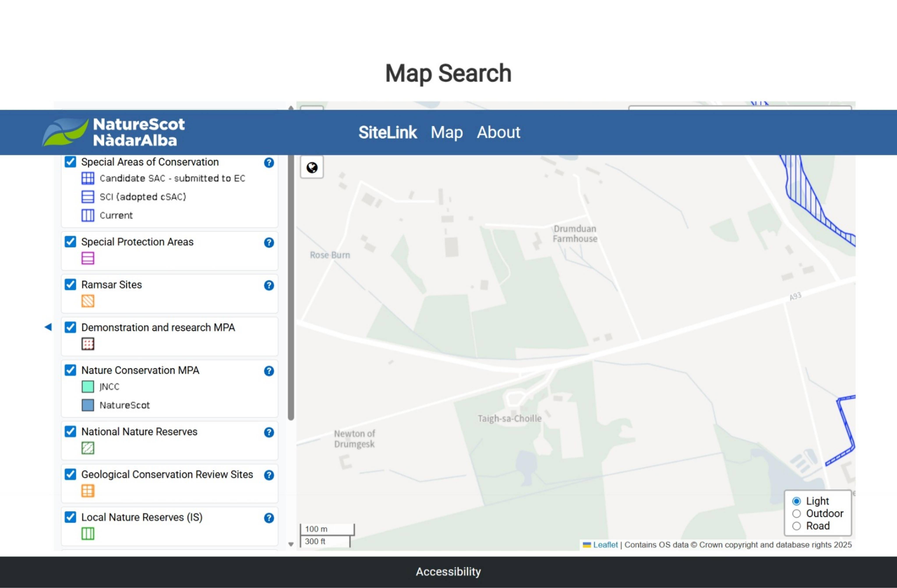Disable the Nature Conservation MPA layer
Screen dimensions: 897x588
pos(71,370)
